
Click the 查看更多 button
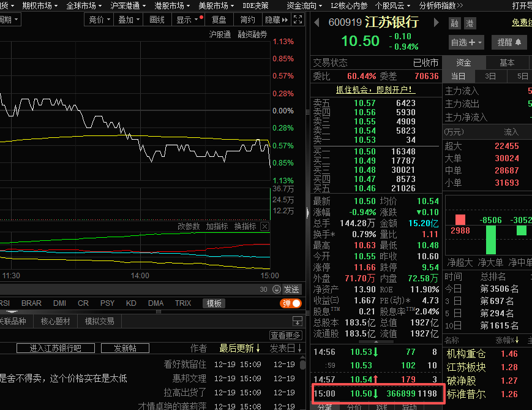click(286, 335)
